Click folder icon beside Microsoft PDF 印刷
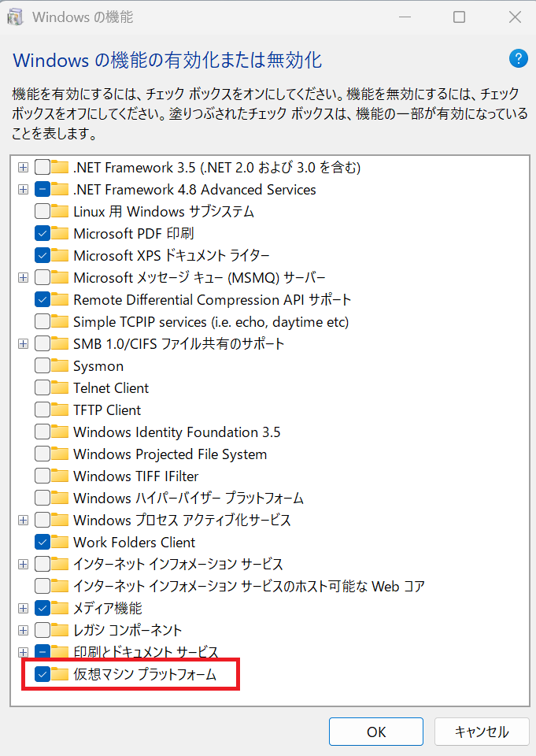 click(x=60, y=233)
